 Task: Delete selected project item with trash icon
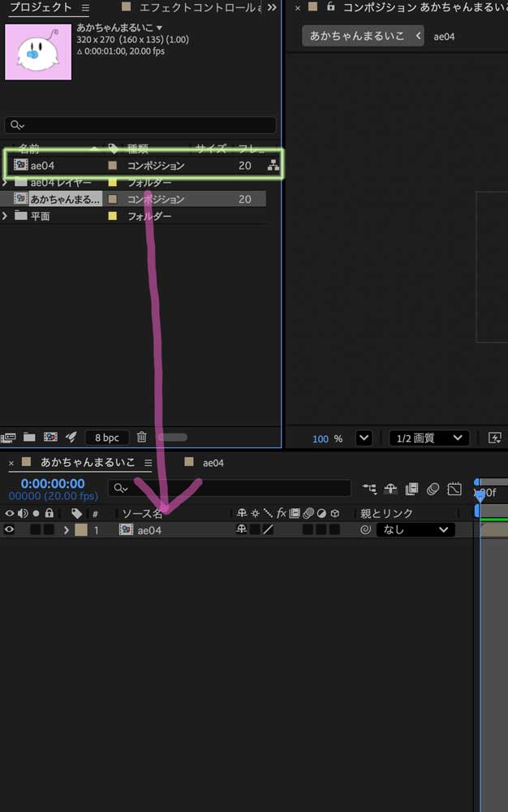(x=142, y=438)
